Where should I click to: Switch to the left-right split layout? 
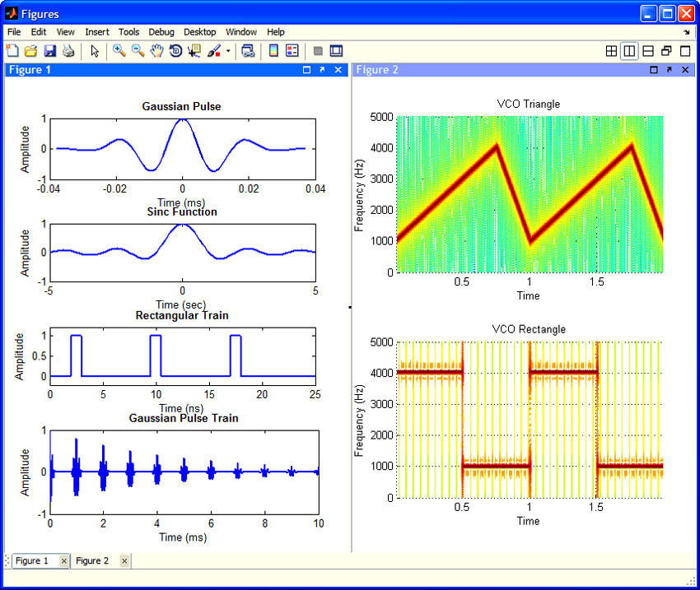[x=629, y=50]
